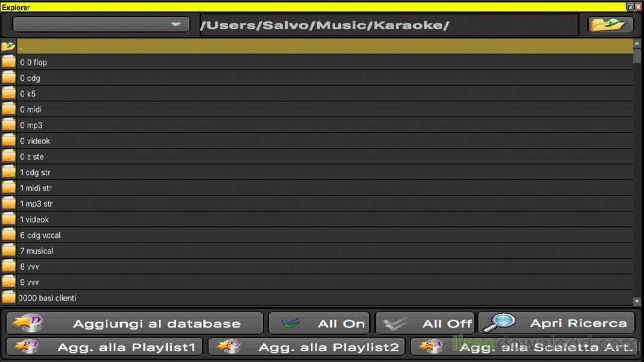Click 'Agg. alla Playlist2' button
This screenshot has width=644, height=362.
click(x=307, y=347)
